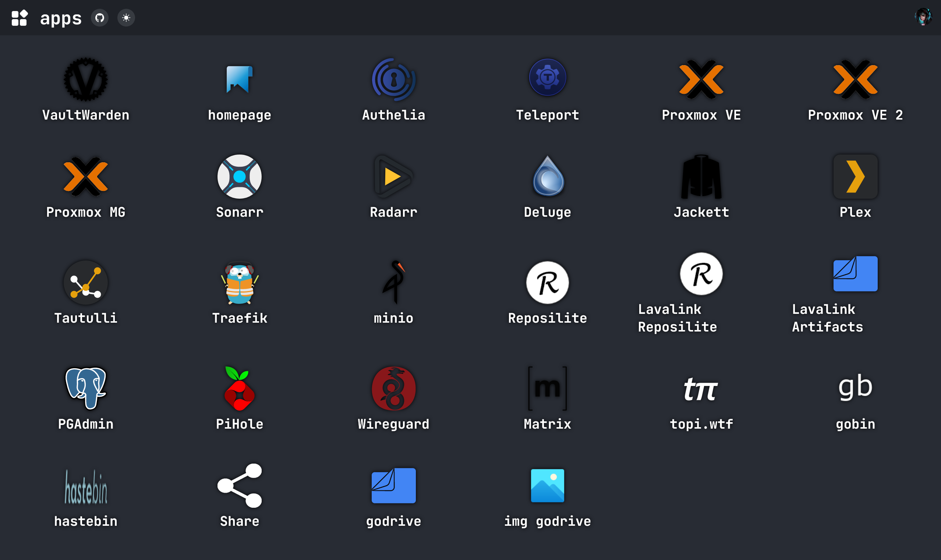
Task: Click the Traefik gopher icon
Action: click(239, 282)
